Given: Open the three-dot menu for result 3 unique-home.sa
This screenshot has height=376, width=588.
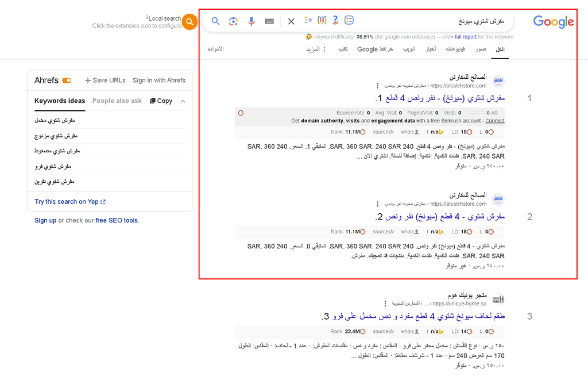Looking at the screenshot, I should [385, 304].
